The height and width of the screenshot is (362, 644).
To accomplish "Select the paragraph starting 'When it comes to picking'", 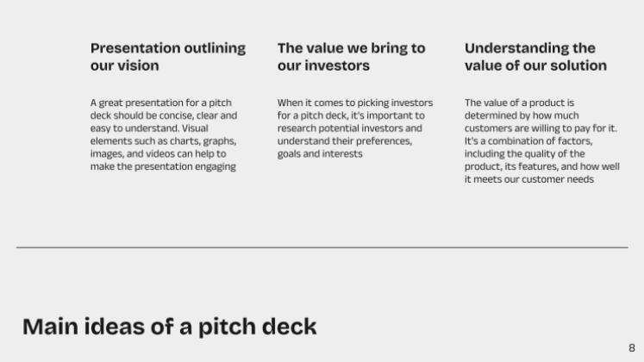I will tap(355, 128).
